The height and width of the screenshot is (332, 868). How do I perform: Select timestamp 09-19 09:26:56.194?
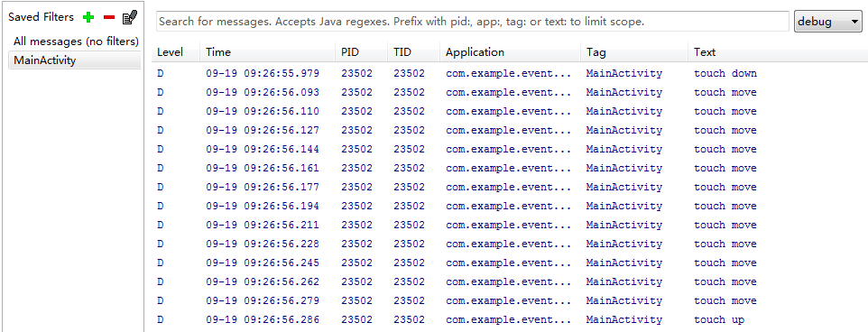(x=263, y=206)
